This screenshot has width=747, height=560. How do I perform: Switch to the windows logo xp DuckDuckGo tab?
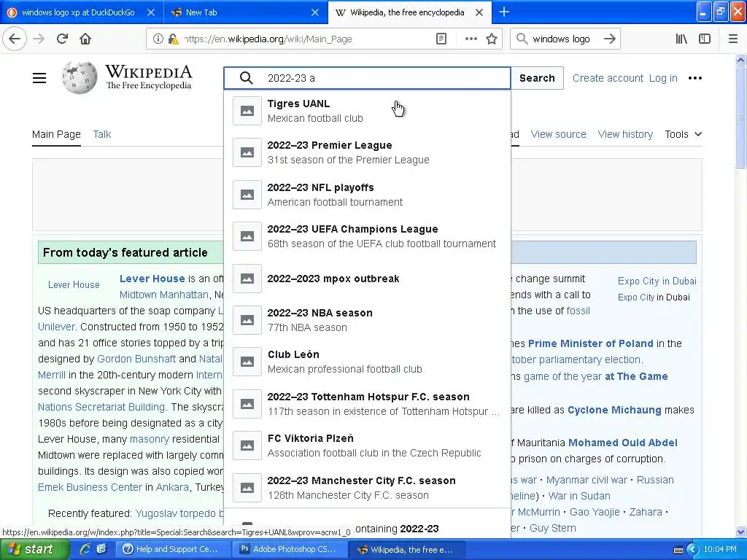[77, 12]
